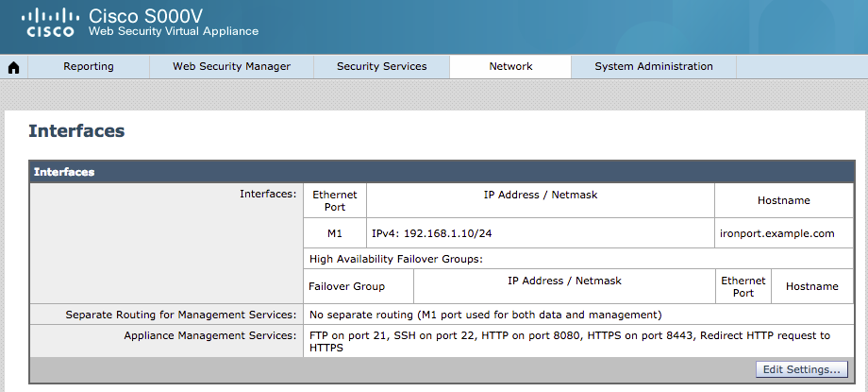Open the System Administration menu
The image size is (868, 392).
[653, 67]
